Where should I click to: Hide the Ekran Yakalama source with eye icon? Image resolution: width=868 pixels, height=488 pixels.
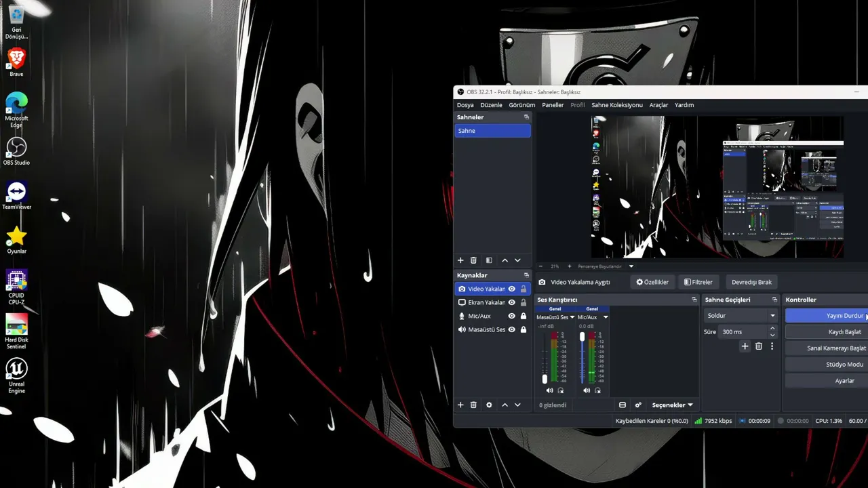pyautogui.click(x=512, y=302)
